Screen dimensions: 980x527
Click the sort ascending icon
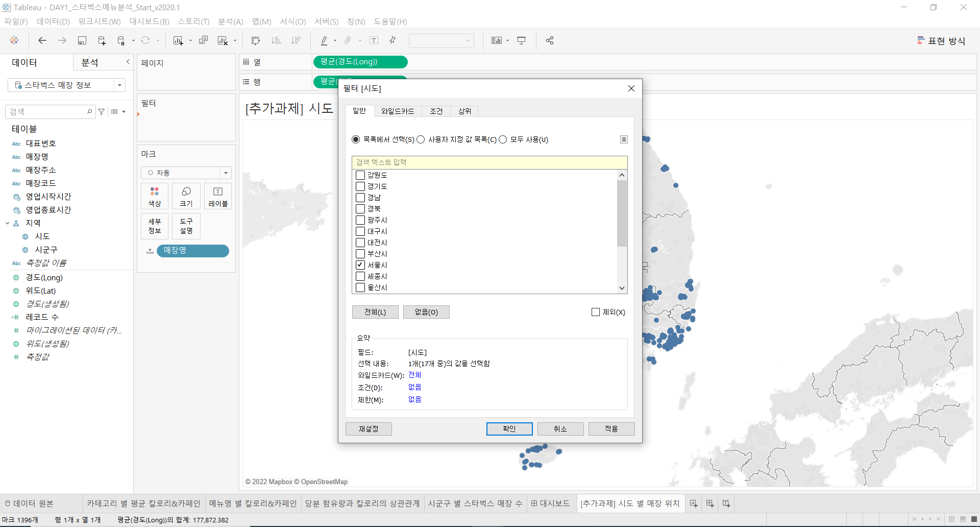pyautogui.click(x=276, y=40)
